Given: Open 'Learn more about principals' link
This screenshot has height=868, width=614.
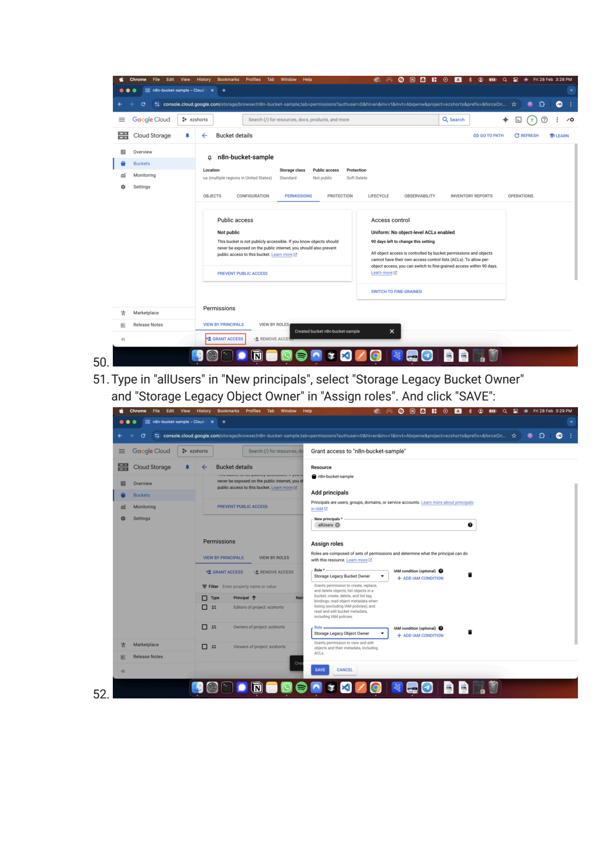Looking at the screenshot, I should click(x=447, y=503).
